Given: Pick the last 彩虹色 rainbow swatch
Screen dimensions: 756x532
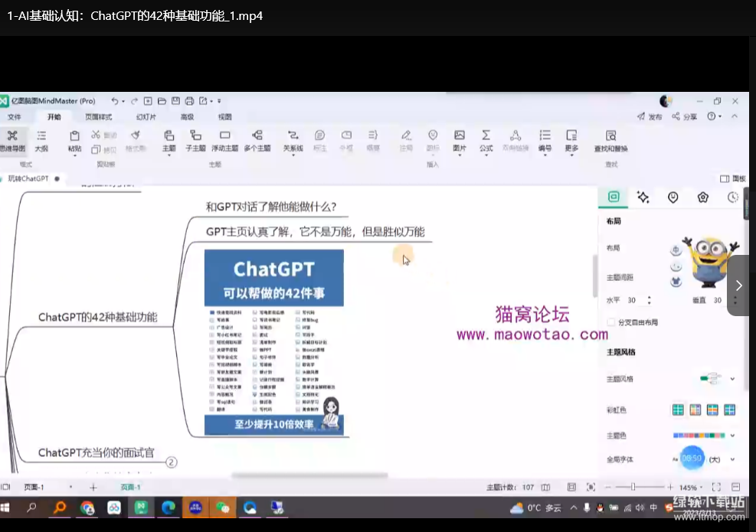Looking at the screenshot, I should [729, 410].
